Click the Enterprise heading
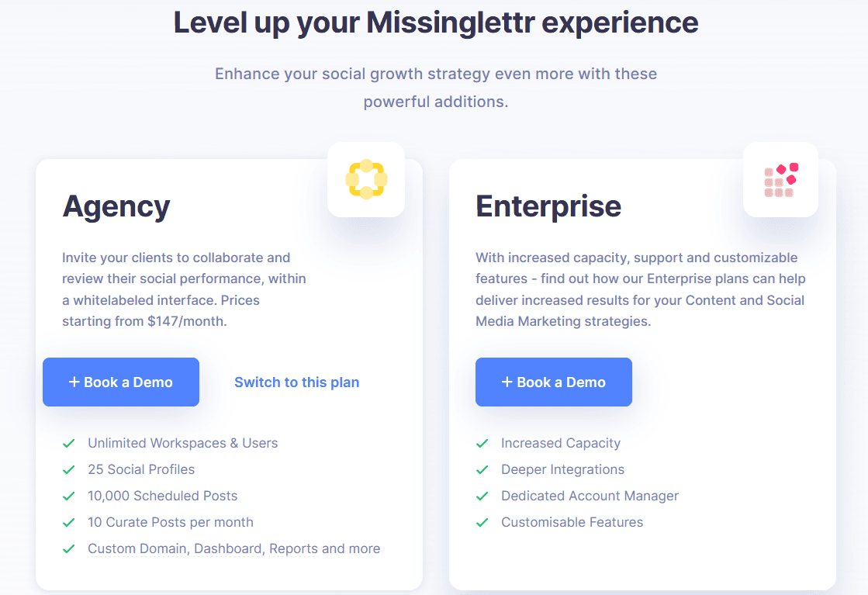 [548, 206]
